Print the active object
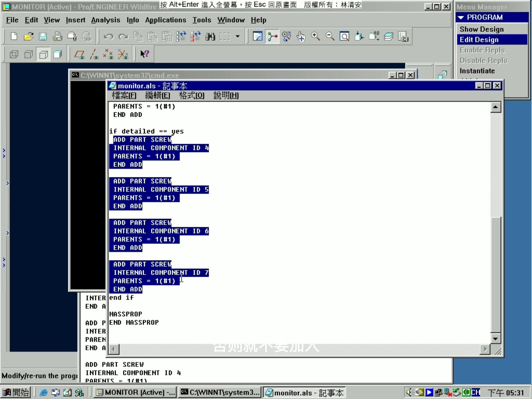Screen dimensions: 532x399 click(x=58, y=36)
